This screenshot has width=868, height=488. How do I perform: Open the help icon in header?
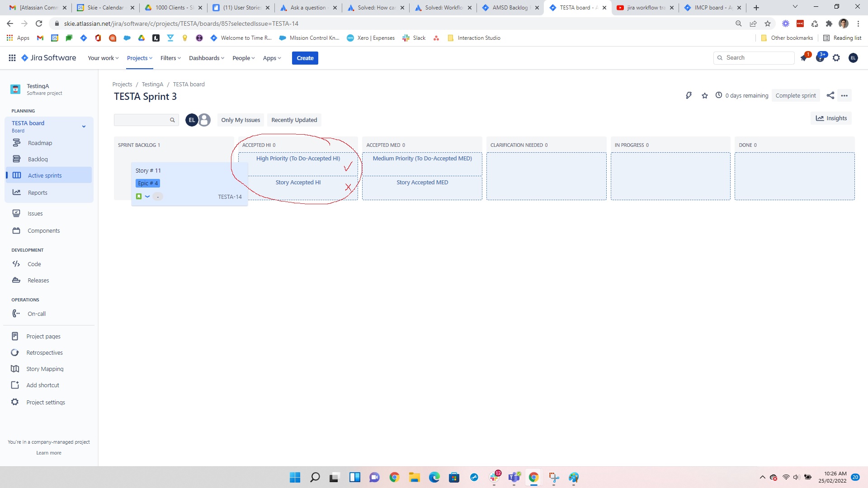pyautogui.click(x=820, y=58)
